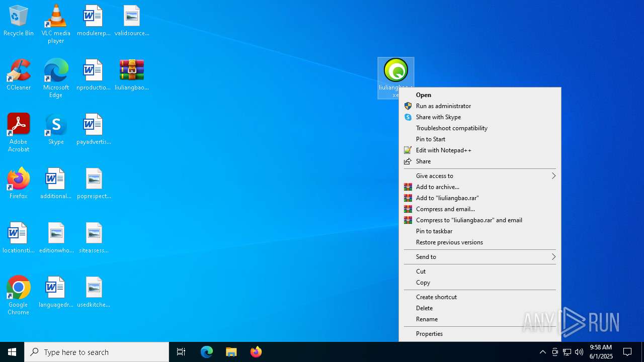Choose Run as administrator
This screenshot has width=644, height=362.
[x=480, y=106]
